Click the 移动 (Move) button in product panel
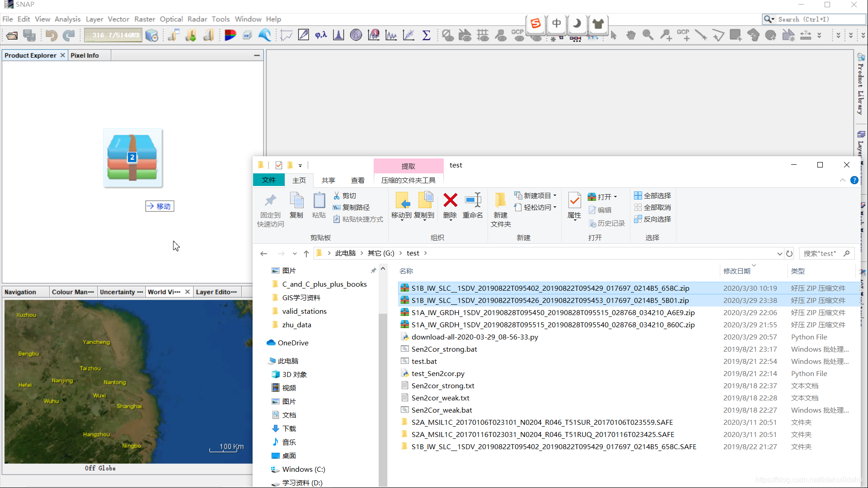The width and height of the screenshot is (868, 488). pos(159,206)
